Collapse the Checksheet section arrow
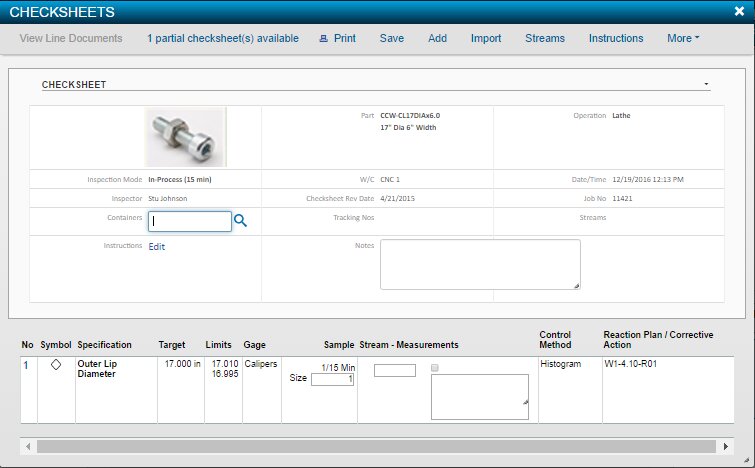755x468 pixels. (706, 85)
